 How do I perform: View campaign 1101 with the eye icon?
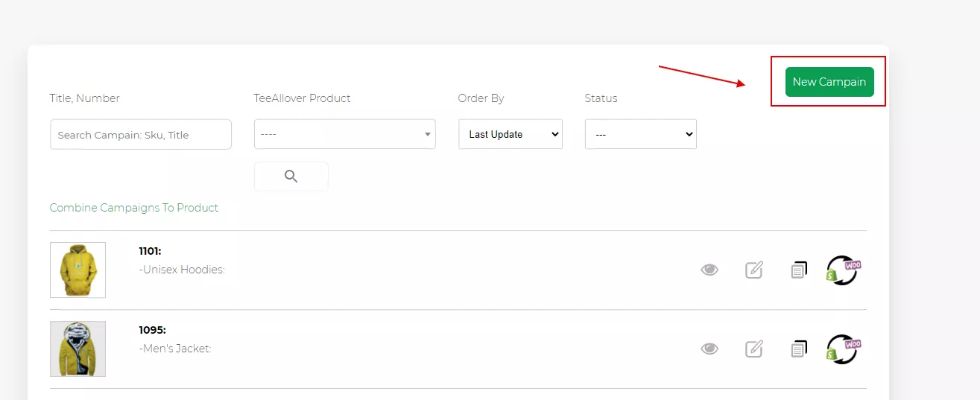pyautogui.click(x=709, y=270)
